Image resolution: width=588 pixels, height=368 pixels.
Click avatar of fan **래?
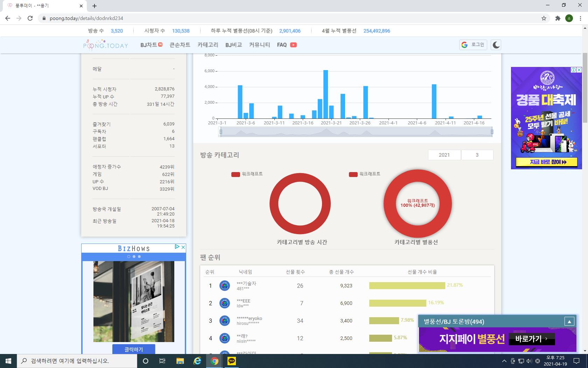point(225,338)
